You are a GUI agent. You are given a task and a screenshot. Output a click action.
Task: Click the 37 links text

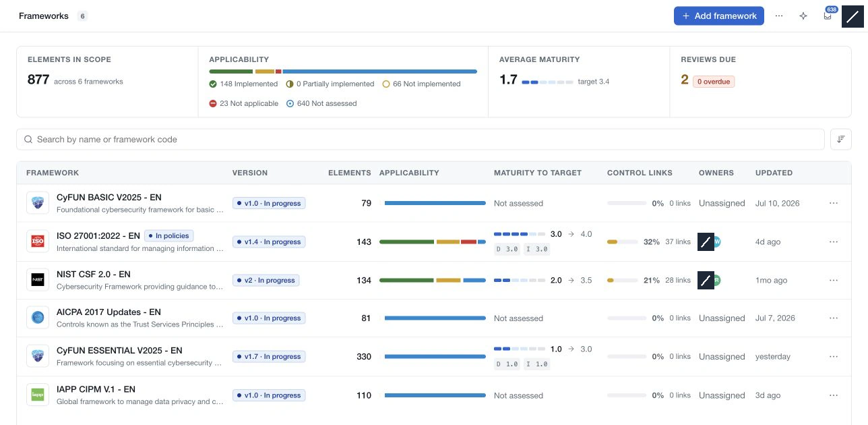click(x=678, y=242)
